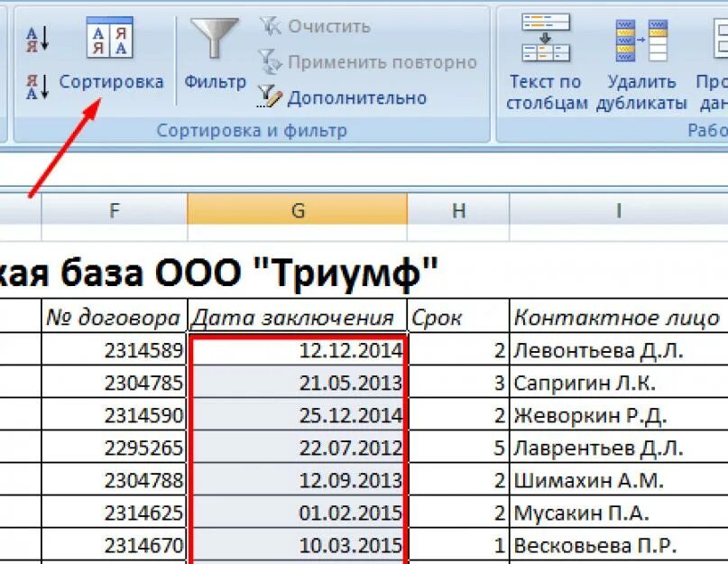Select the cell containing 12.12.2014
Image resolution: width=728 pixels, height=564 pixels.
[297, 351]
